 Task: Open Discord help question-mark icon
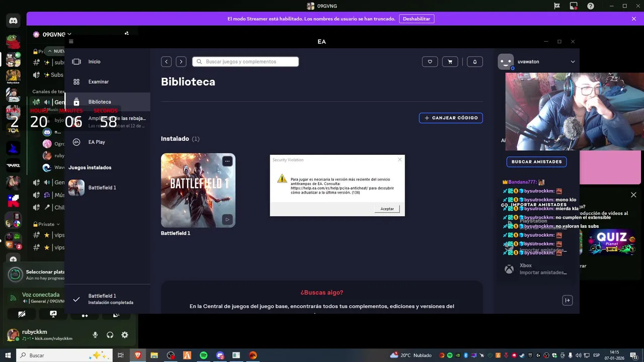pos(591,6)
